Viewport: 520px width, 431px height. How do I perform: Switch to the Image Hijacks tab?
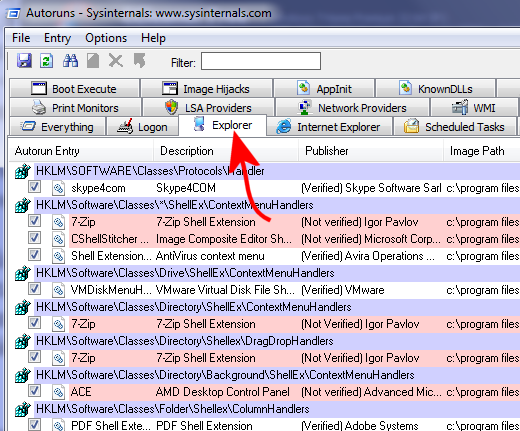coord(207,89)
